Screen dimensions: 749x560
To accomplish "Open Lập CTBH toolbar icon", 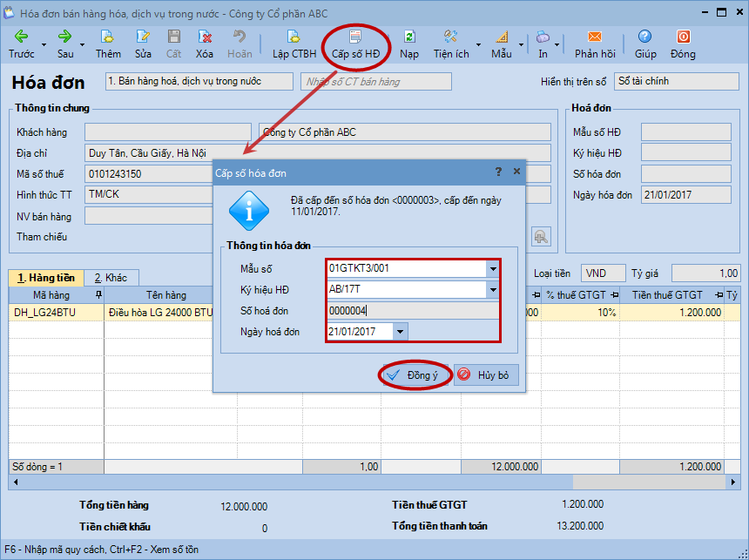I will pos(294,37).
